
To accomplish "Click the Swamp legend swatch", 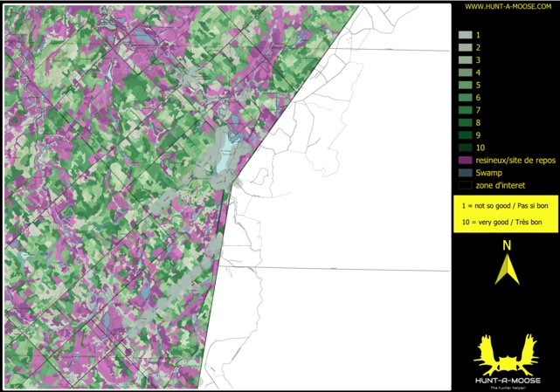I will tap(466, 173).
